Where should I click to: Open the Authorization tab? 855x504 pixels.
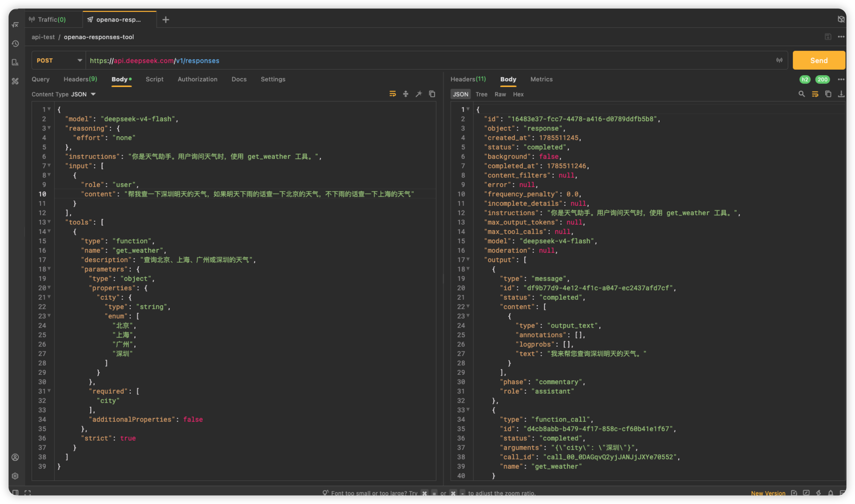(197, 79)
